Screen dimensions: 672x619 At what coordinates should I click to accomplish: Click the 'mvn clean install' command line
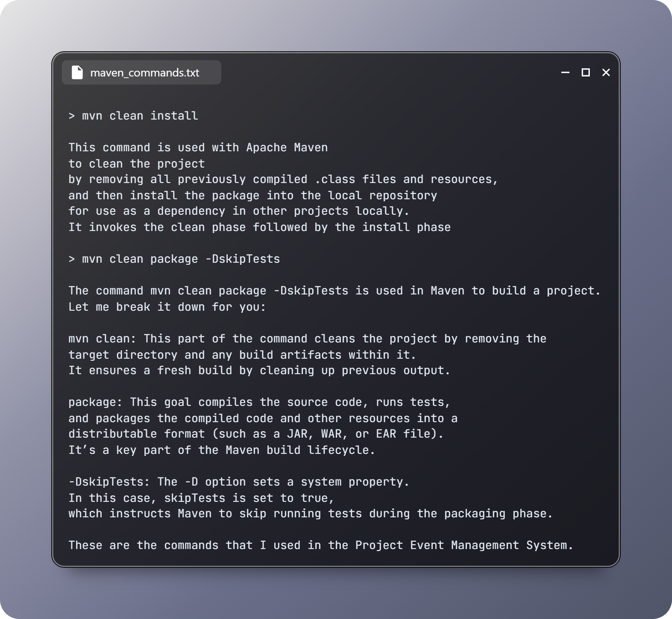pos(133,116)
